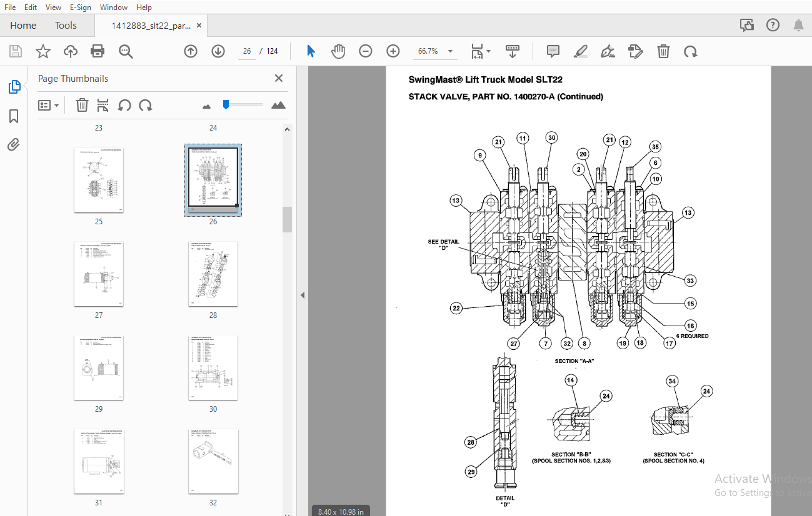
Task: Open the Find text search tool
Action: pyautogui.click(x=126, y=51)
